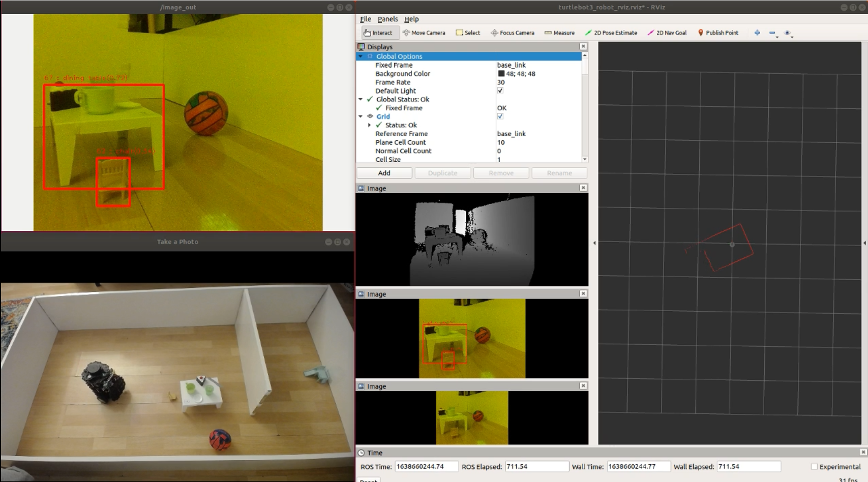Click the Add display button
868x482 pixels.
[384, 173]
